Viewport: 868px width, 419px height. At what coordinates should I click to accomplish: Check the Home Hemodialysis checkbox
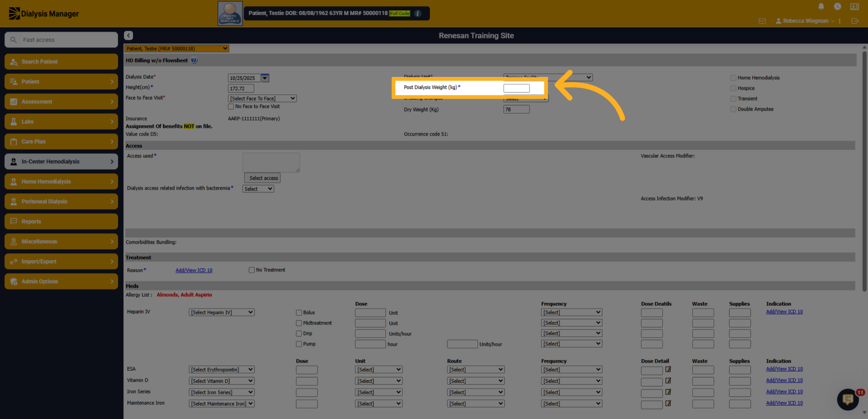click(733, 78)
